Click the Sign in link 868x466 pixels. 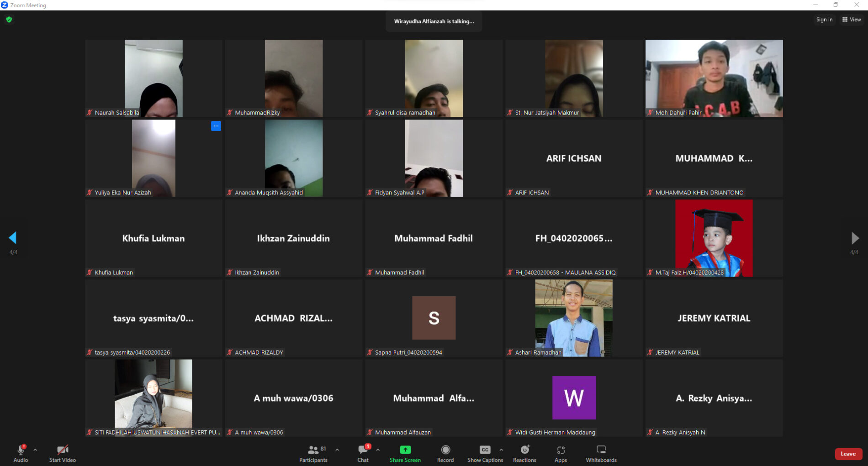tap(824, 20)
